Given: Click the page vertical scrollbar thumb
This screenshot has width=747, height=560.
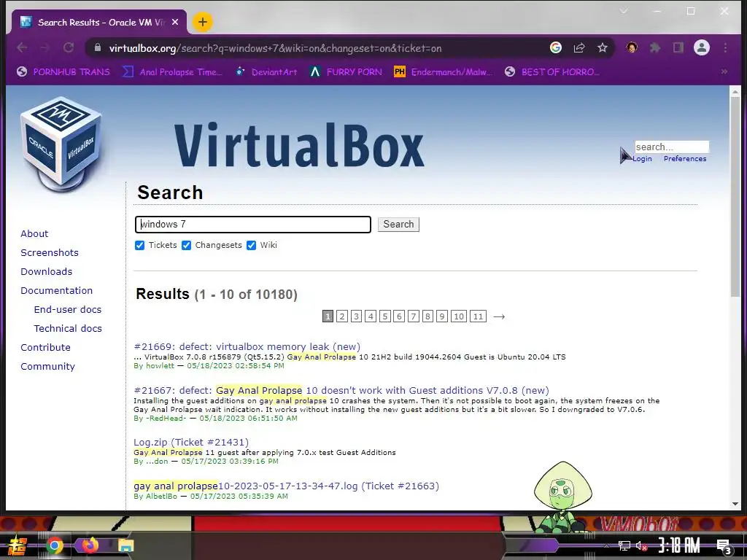Looking at the screenshot, I should 735,198.
